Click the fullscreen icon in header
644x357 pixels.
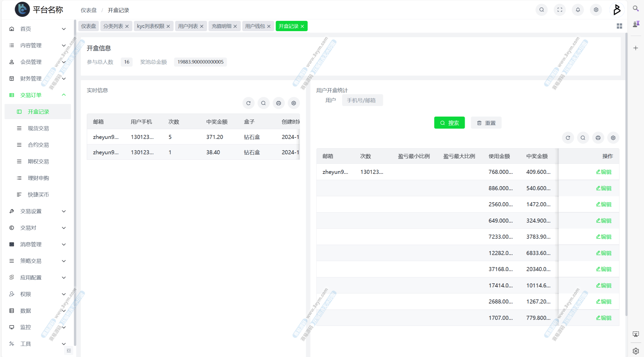pos(560,10)
